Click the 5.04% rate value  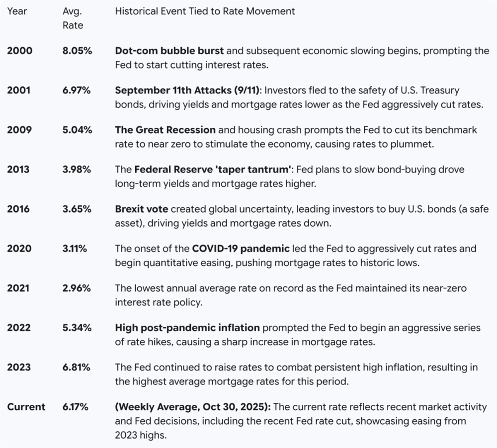pyautogui.click(x=77, y=130)
